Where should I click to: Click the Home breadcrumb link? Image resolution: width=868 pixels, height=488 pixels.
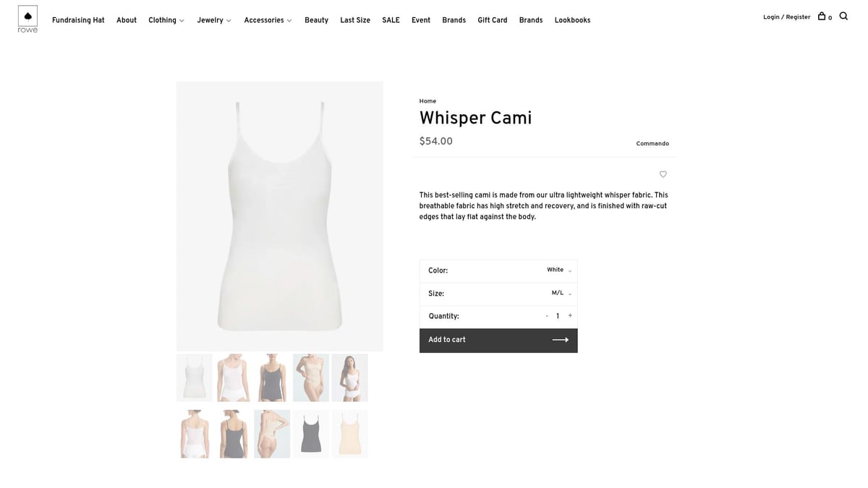[x=427, y=101]
